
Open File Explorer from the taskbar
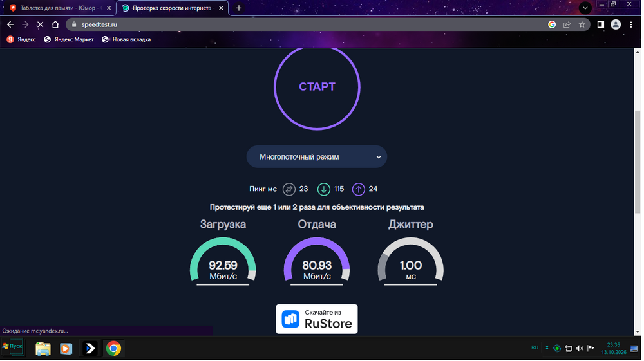click(43, 349)
